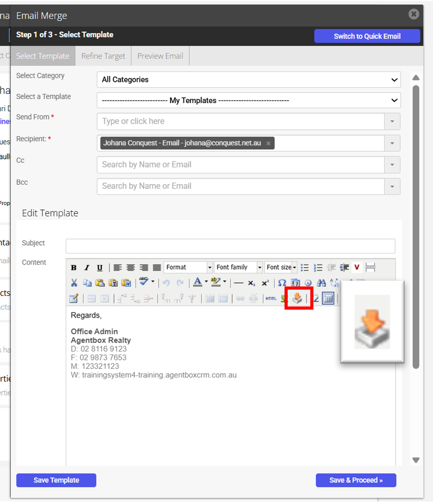Image resolution: width=433 pixels, height=504 pixels.
Task: Apply text color with the A icon
Action: point(198,282)
